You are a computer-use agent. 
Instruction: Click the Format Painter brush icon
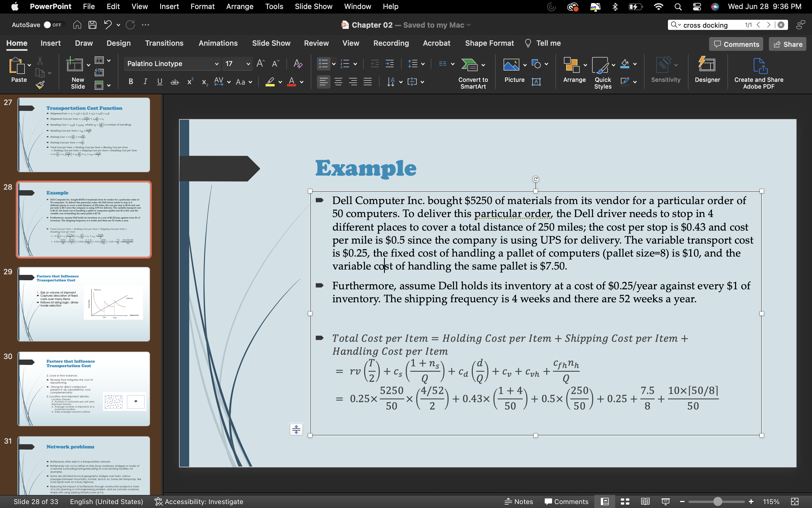40,85
